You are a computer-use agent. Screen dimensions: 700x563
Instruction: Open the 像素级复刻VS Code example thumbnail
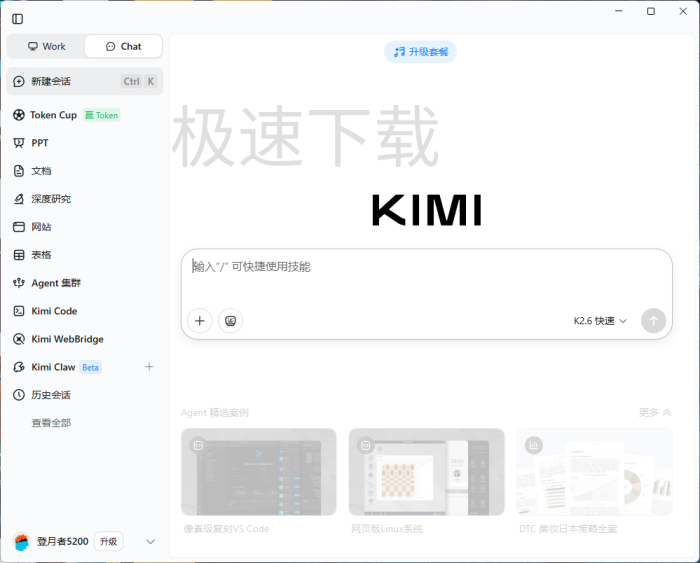[258, 472]
